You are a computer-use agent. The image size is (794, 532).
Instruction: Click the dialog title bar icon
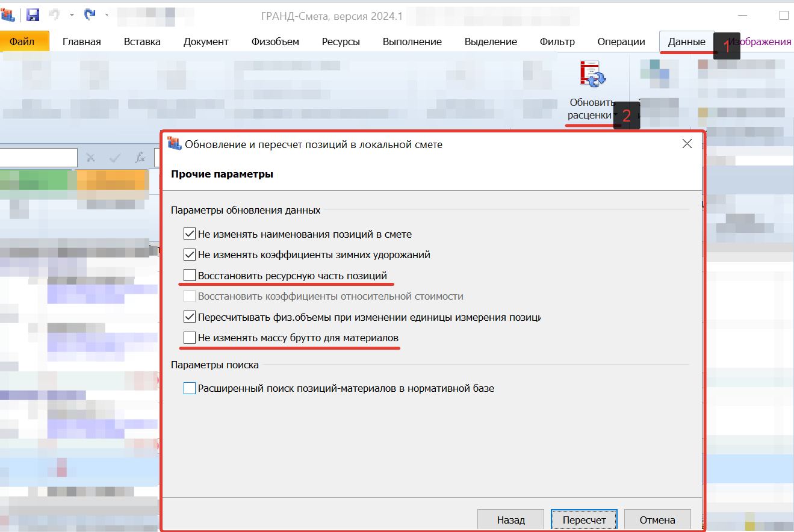click(174, 144)
